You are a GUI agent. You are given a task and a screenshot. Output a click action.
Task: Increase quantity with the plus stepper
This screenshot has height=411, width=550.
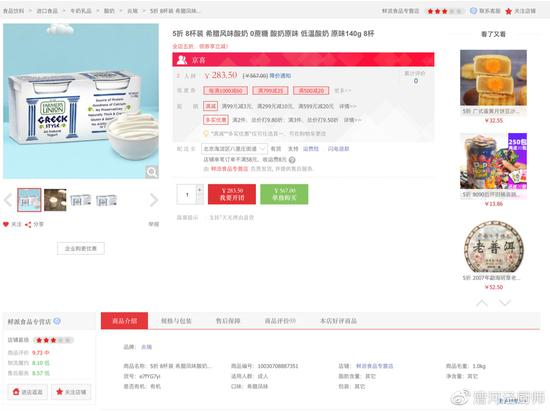coord(200,190)
